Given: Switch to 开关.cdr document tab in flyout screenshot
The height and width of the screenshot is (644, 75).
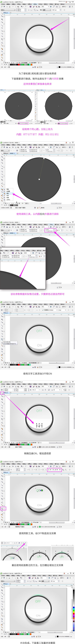Looking at the screenshot, I should 6,153.
